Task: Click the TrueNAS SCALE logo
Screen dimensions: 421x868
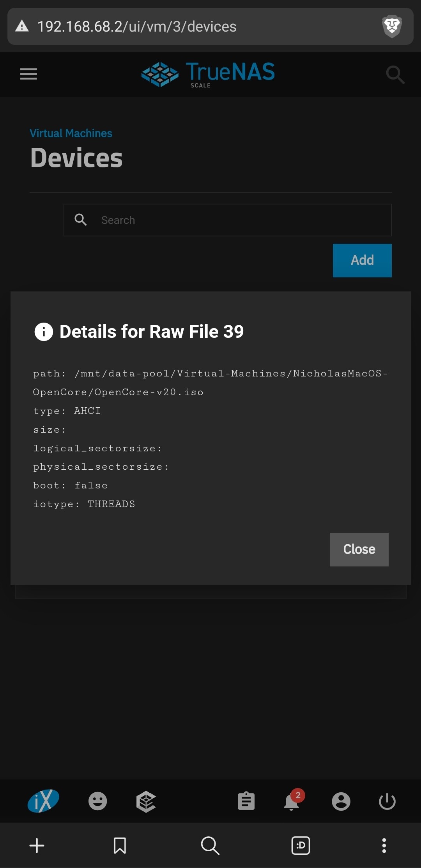Action: tap(208, 74)
